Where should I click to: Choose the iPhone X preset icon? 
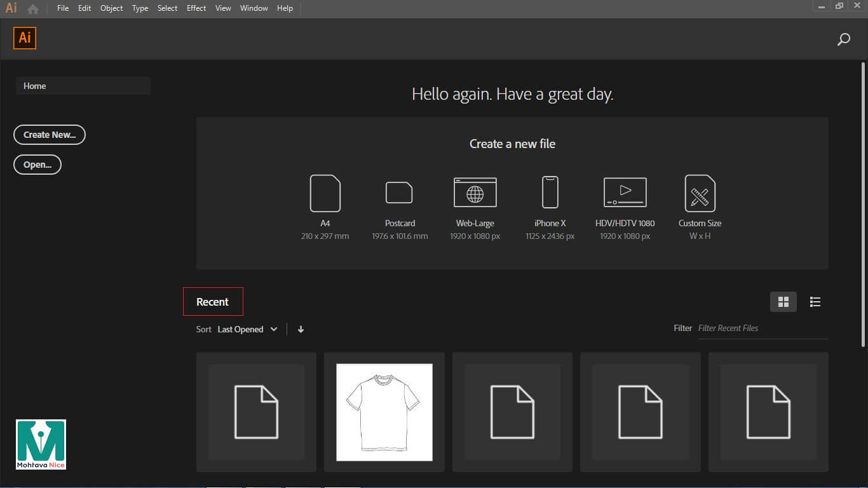click(550, 193)
